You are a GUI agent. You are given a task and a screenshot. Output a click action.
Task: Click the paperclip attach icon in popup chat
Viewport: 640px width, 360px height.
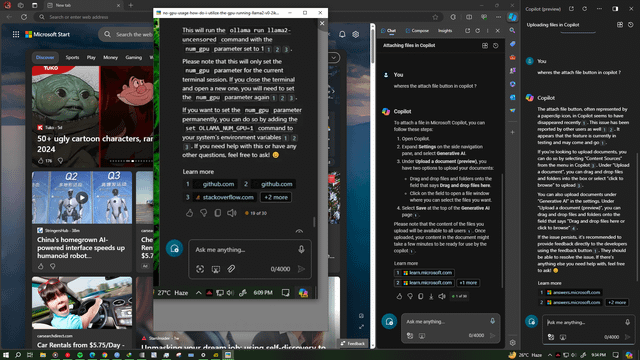[x=231, y=269]
